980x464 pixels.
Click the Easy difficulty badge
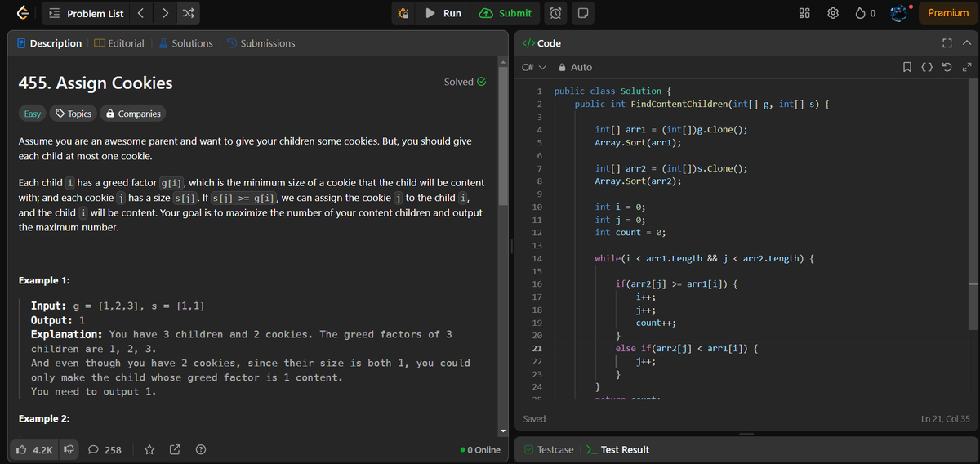(33, 114)
